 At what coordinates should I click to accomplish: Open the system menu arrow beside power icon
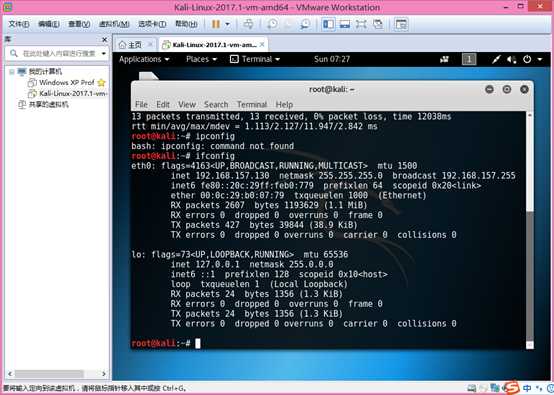(x=540, y=59)
